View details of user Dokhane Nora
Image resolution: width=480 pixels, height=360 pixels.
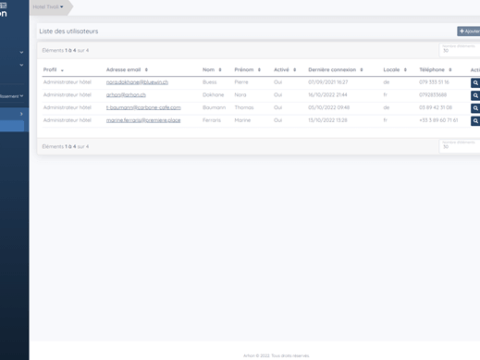tap(475, 95)
